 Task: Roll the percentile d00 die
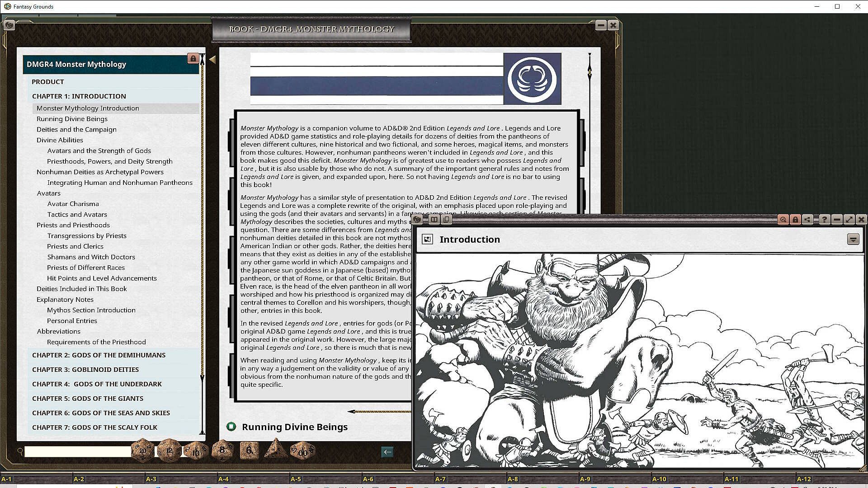[302, 451]
